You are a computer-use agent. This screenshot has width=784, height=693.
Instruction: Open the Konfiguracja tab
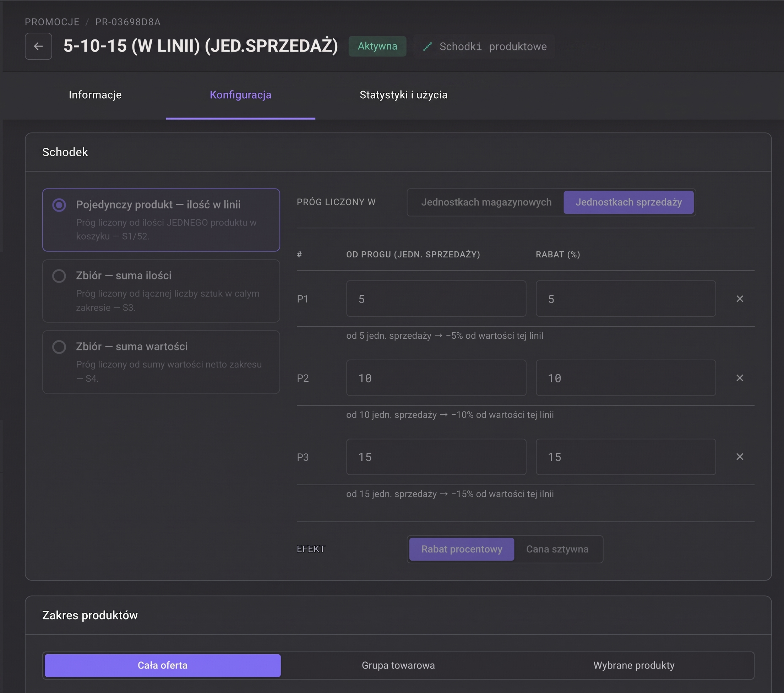coord(240,95)
